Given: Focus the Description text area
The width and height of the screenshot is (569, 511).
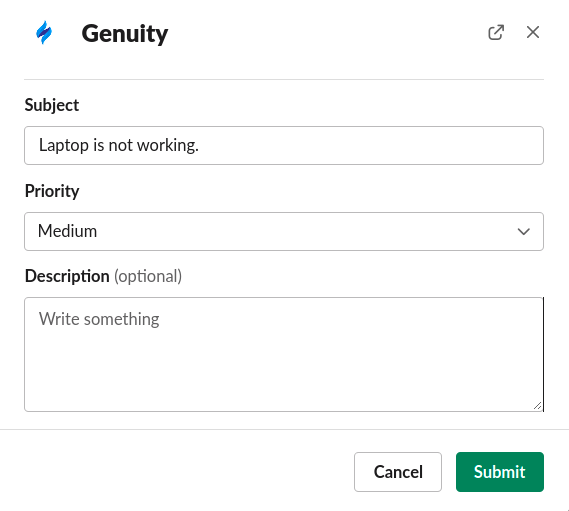Looking at the screenshot, I should (x=284, y=355).
